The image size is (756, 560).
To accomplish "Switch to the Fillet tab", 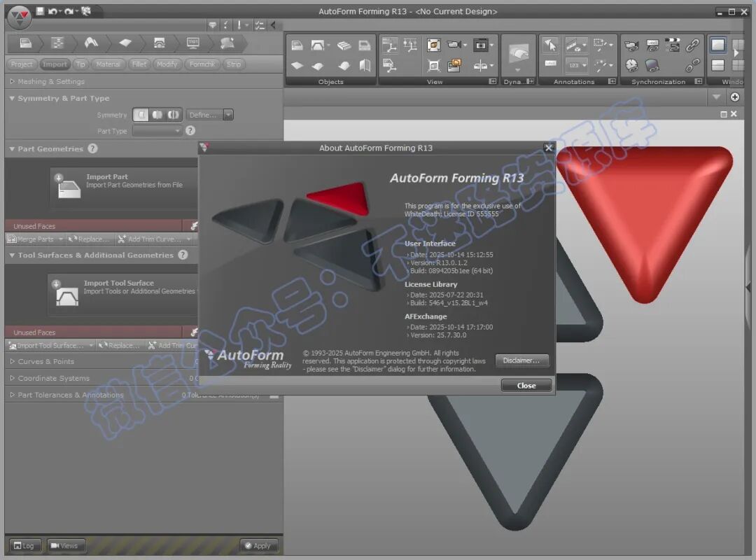I will 139,64.
